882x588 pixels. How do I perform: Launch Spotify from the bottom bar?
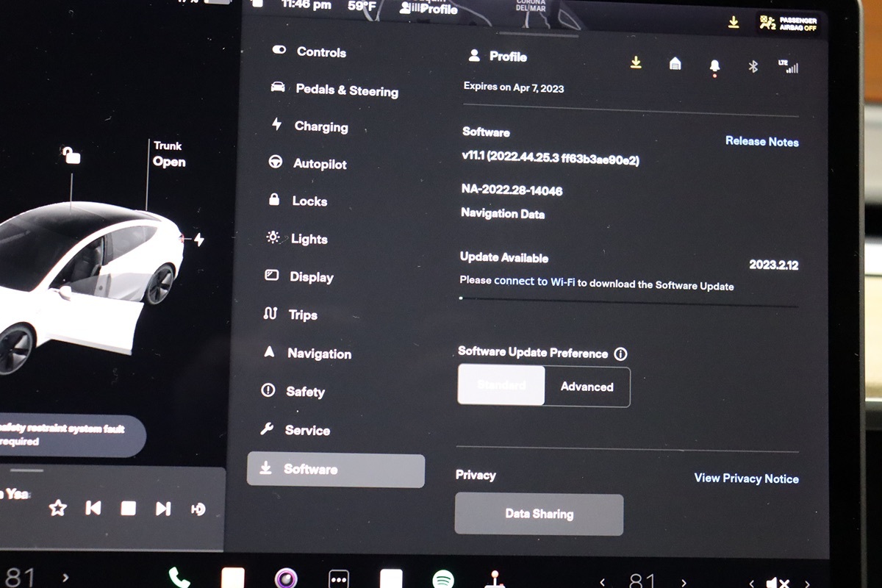443,579
